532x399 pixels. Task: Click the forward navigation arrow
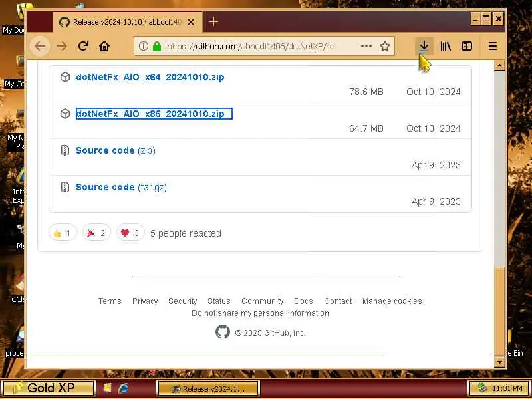tap(62, 46)
